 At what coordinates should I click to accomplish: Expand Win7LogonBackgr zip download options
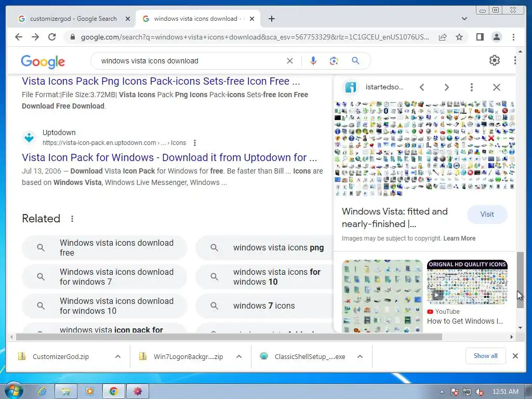pyautogui.click(x=239, y=356)
